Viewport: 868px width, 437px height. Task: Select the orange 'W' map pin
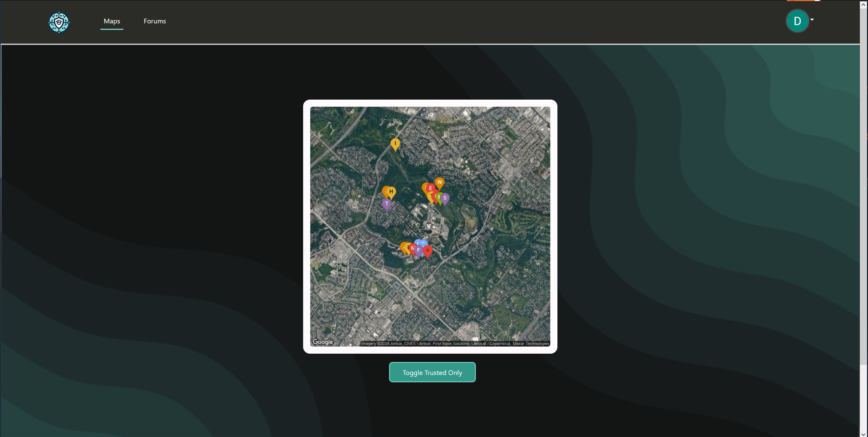coord(439,182)
